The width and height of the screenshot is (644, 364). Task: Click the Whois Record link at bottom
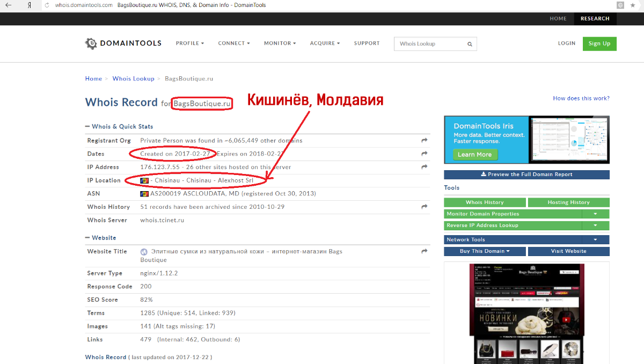[105, 357]
